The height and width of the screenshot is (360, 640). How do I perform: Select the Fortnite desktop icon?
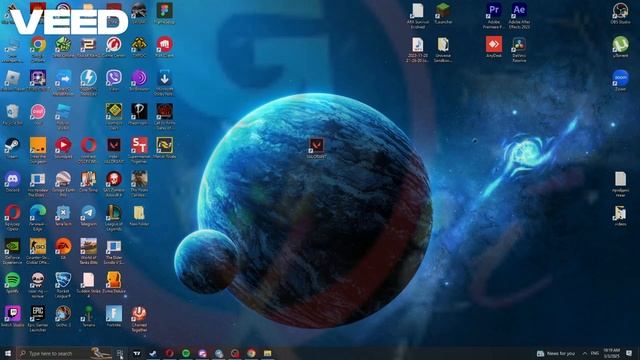[x=114, y=314]
